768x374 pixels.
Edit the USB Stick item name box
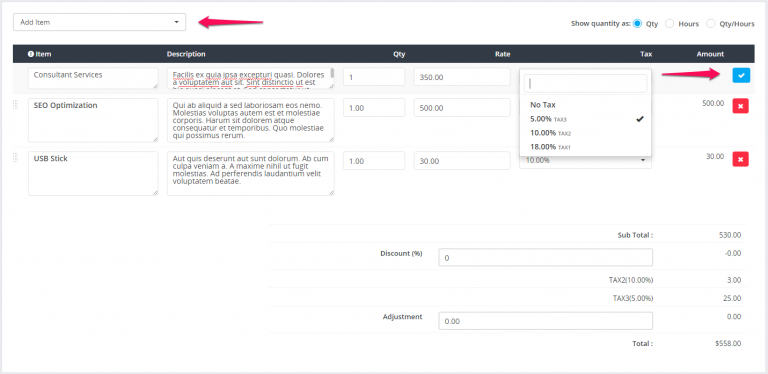point(93,173)
